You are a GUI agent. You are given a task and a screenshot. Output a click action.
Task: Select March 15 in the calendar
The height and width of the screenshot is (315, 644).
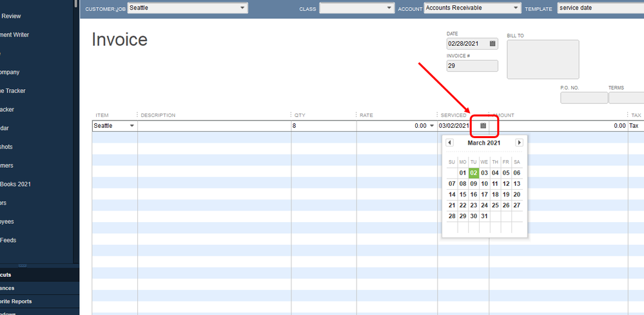463,194
